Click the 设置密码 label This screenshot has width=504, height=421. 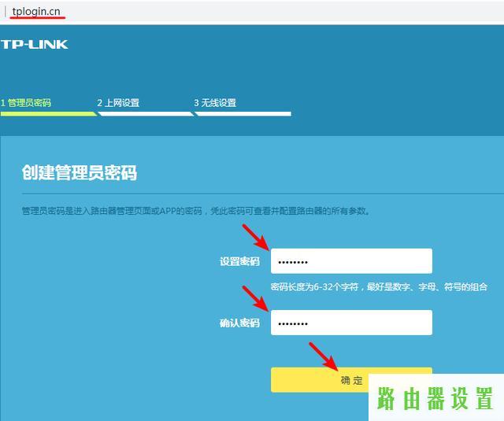tap(239, 261)
